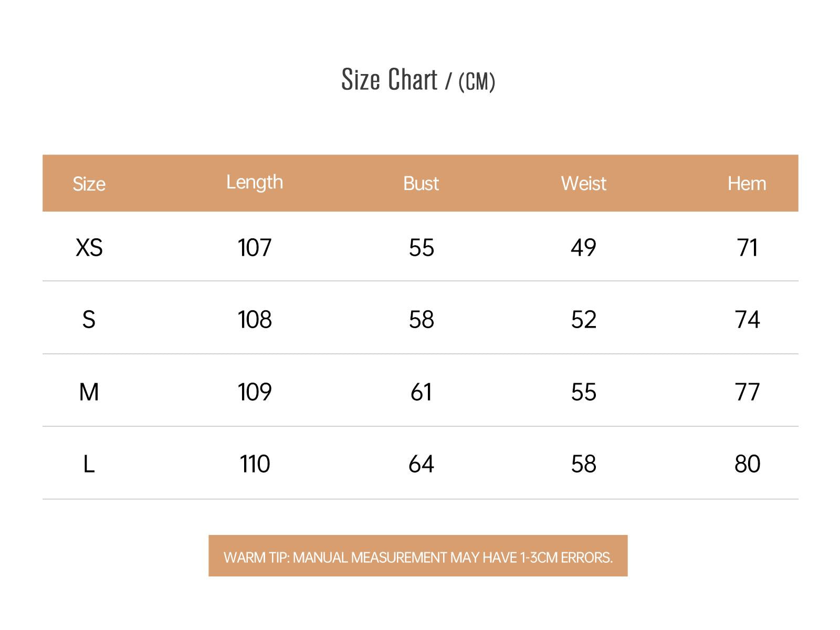Select the Length column header
Screen dimensions: 840x630
[255, 183]
